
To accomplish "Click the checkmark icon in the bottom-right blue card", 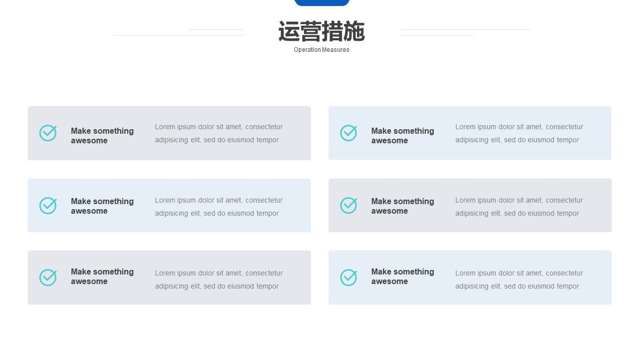I will (349, 278).
